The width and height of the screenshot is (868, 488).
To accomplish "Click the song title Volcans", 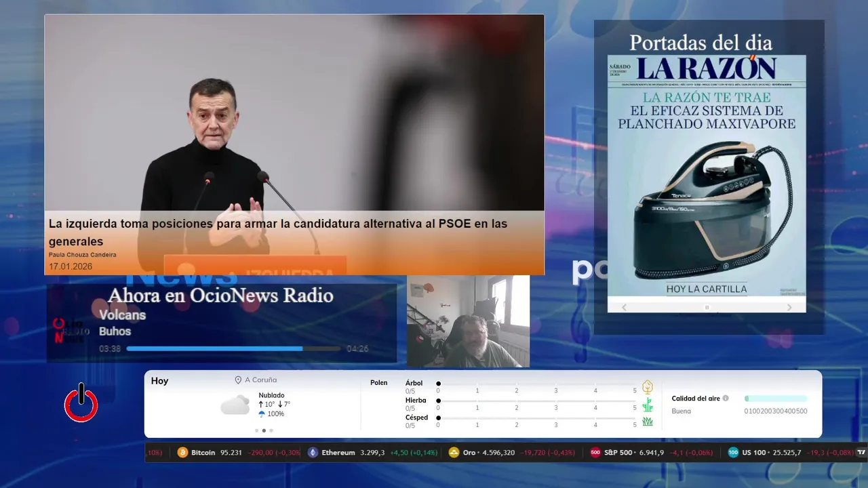I will click(122, 315).
